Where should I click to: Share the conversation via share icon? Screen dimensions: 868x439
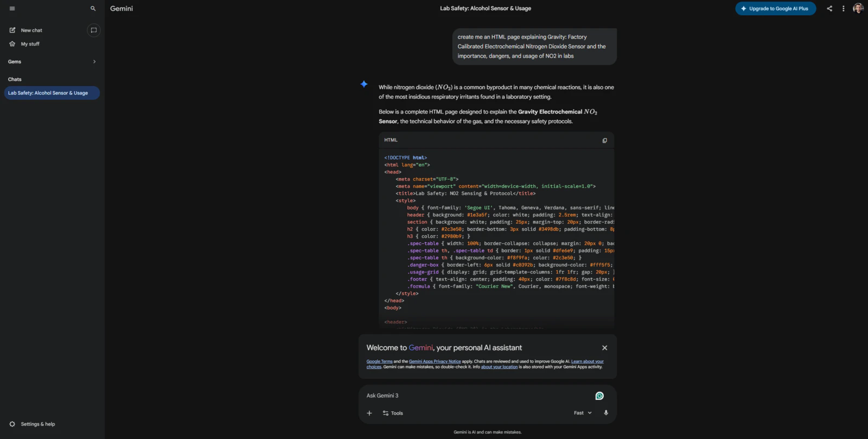click(829, 9)
